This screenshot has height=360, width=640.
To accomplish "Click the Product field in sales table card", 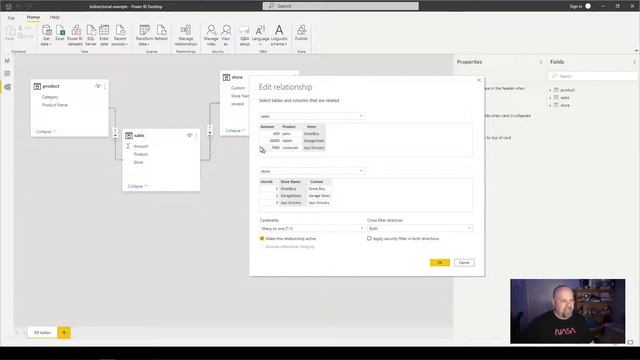I will 140,154.
